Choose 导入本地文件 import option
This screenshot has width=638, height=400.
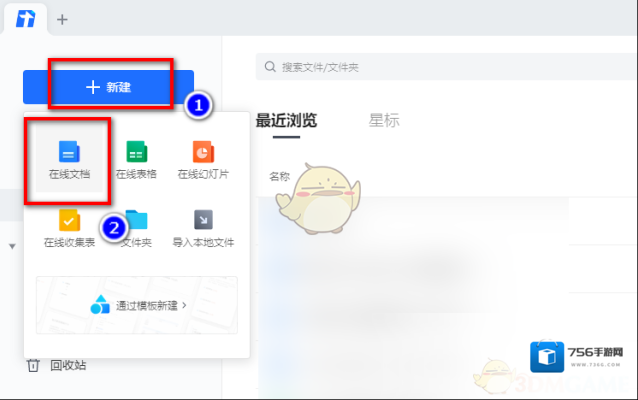pos(203,228)
